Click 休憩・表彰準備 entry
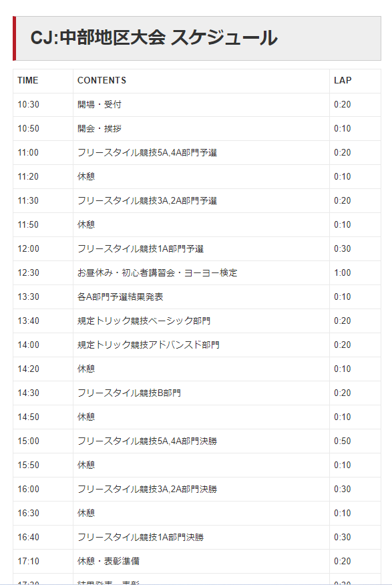This screenshot has width=392, height=585. 108,562
